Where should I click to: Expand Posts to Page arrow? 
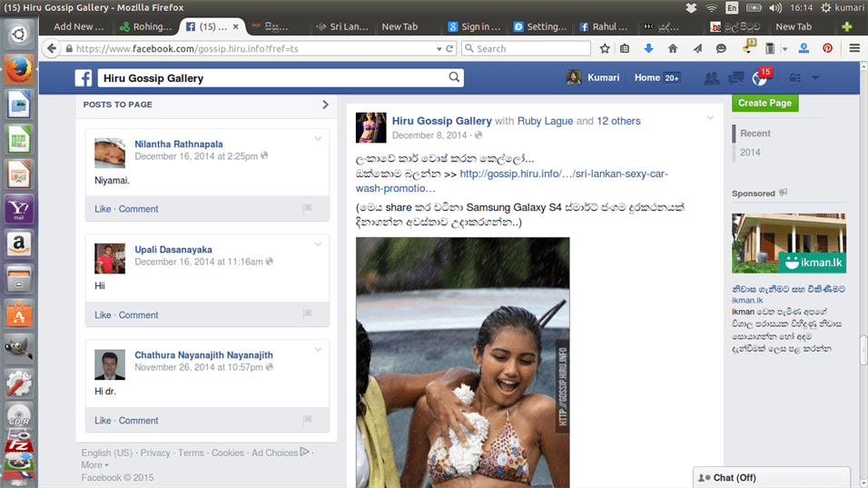[x=325, y=105]
